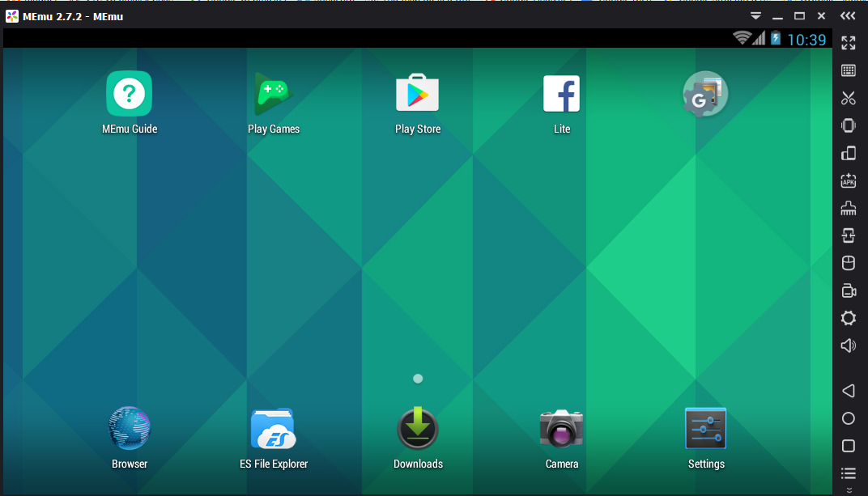Click the scissors screenshot tool
Viewport: 868px width, 496px height.
click(848, 98)
